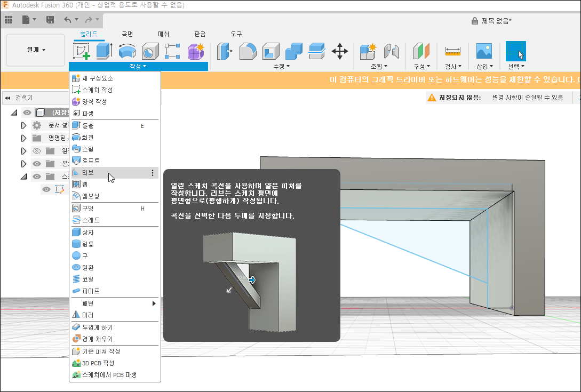Click the Undo arrow
The image size is (581, 392).
coord(67,20)
